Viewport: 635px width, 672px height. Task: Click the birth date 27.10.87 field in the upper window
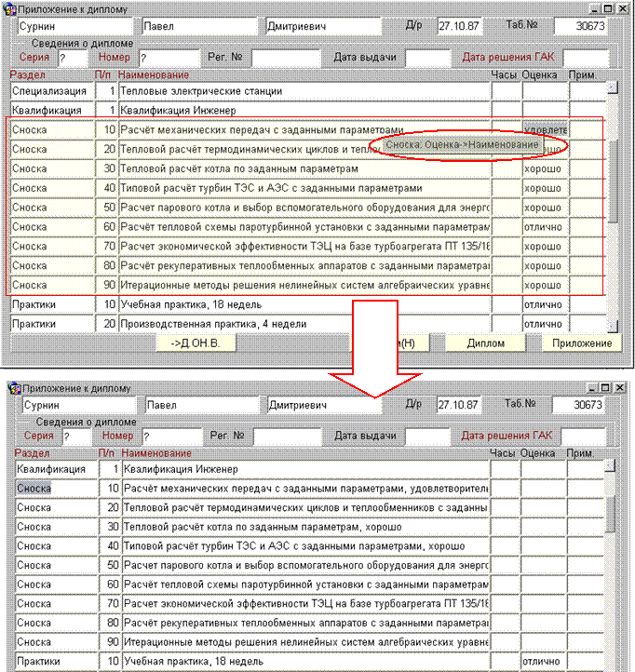tap(460, 26)
